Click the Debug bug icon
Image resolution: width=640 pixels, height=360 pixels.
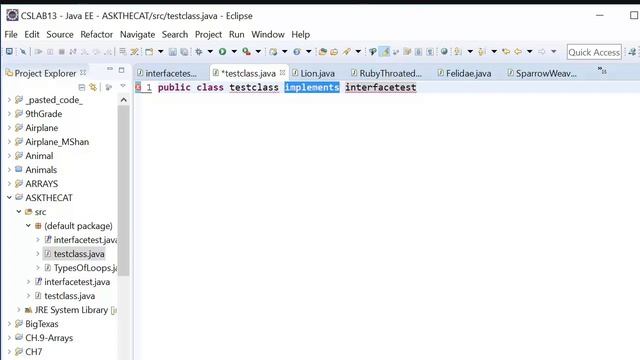click(199, 51)
